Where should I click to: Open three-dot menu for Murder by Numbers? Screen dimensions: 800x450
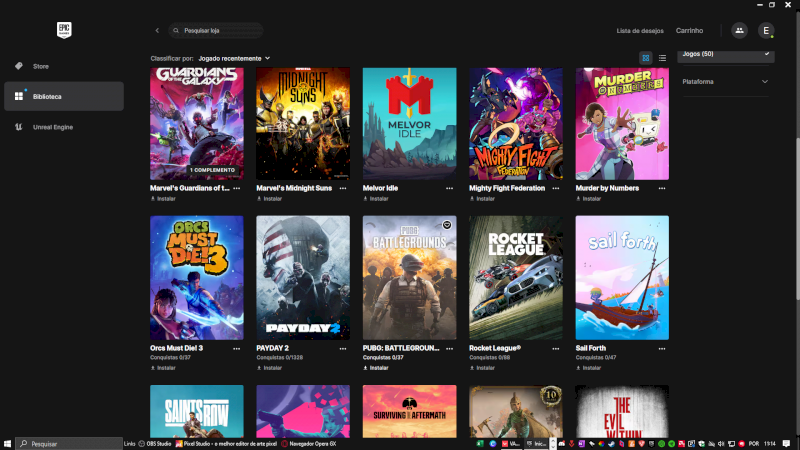662,188
